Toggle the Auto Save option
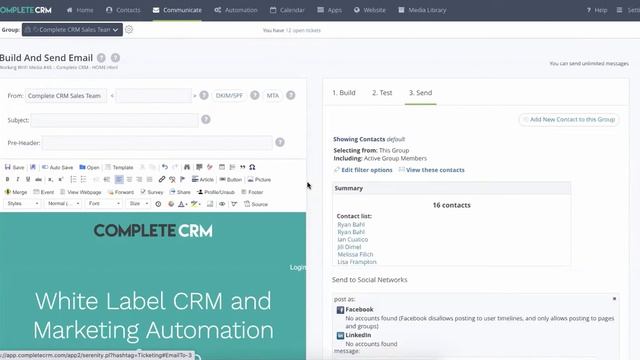640x360 pixels. point(58,167)
